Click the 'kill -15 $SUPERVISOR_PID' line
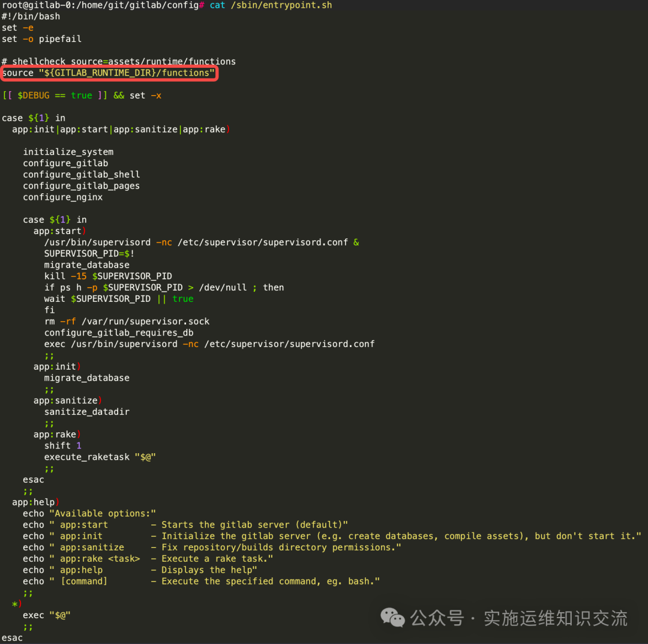The height and width of the screenshot is (644, 648). pos(108,276)
